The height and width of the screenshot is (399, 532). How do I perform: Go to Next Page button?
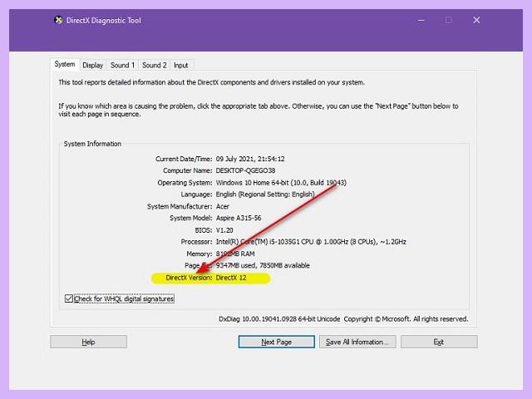click(277, 342)
